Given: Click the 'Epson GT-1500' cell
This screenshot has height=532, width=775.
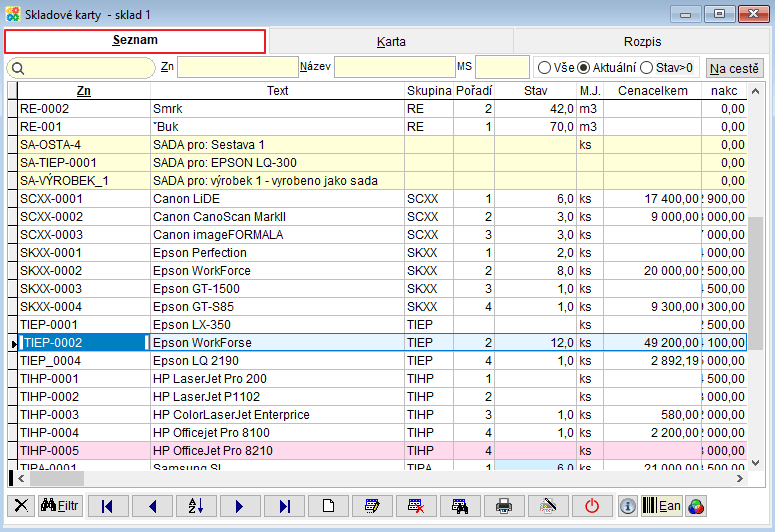Looking at the screenshot, I should (277, 289).
